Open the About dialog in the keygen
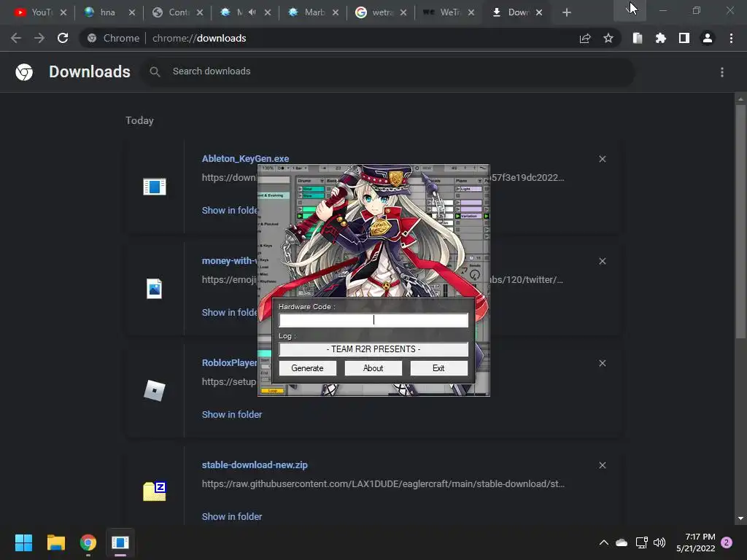747x560 pixels. [x=373, y=368]
